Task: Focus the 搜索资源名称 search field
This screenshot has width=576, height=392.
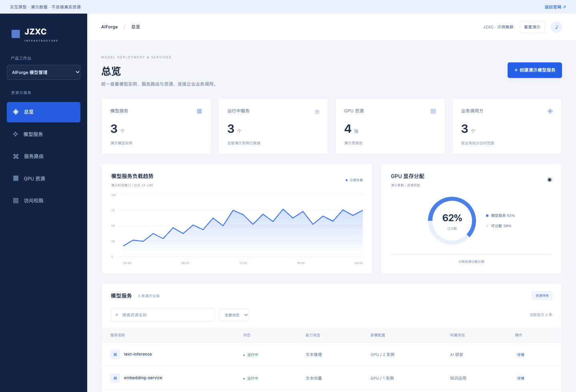Action: (x=163, y=315)
